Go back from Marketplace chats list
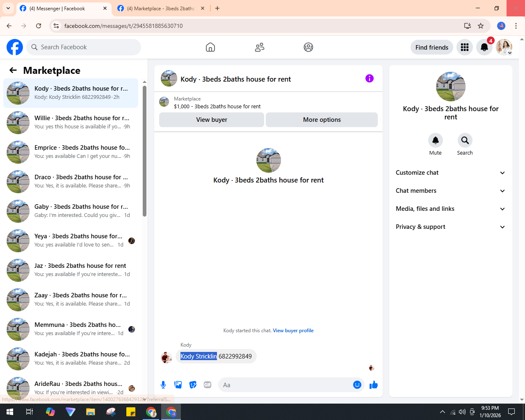Image resolution: width=525 pixels, height=420 pixels. [x=13, y=70]
